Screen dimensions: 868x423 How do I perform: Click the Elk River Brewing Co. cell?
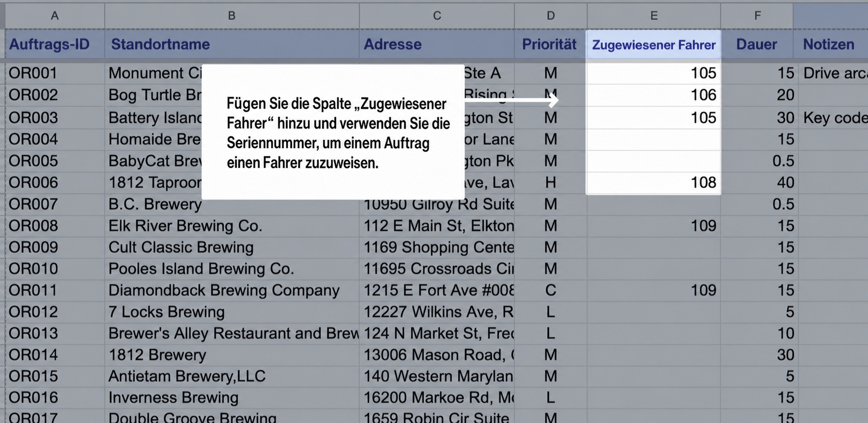[232, 226]
